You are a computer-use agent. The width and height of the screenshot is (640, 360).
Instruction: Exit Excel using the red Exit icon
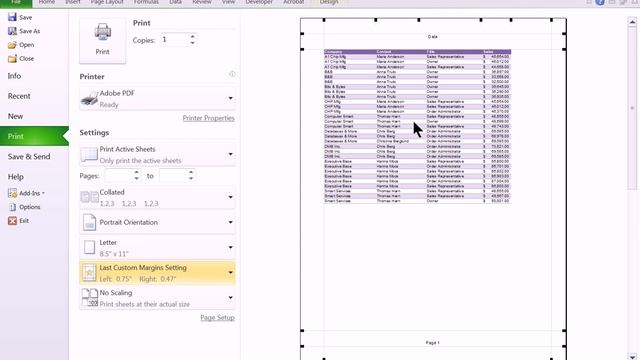(12, 221)
